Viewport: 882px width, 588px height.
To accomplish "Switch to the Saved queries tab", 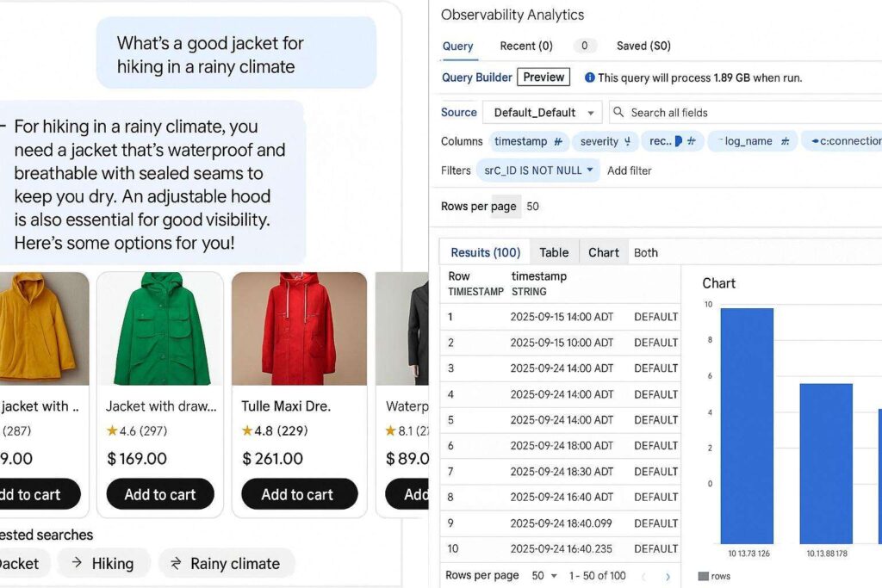I will pyautogui.click(x=642, y=46).
